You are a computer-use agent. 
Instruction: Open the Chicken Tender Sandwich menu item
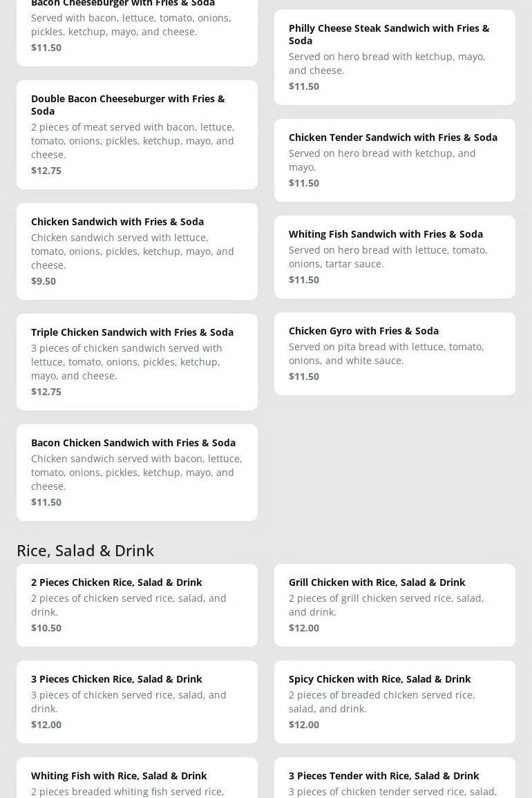[395, 160]
